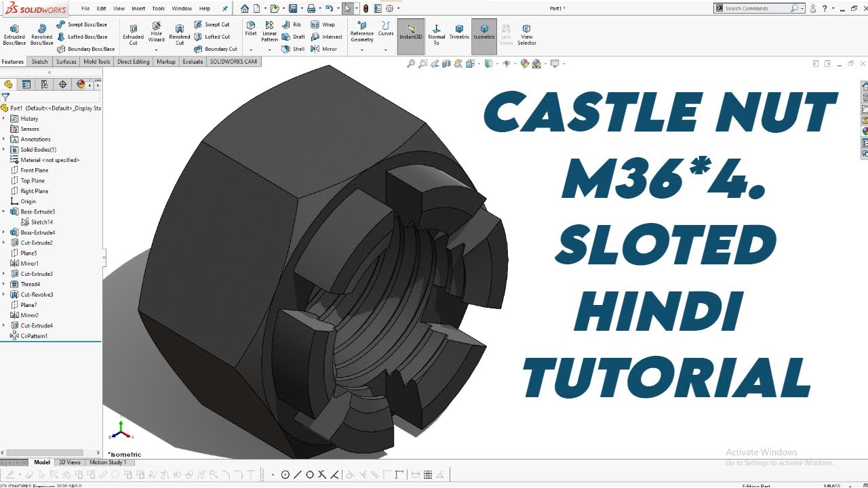Click the Rebuild traffic light icon
The height and width of the screenshot is (488, 868).
pos(366,8)
